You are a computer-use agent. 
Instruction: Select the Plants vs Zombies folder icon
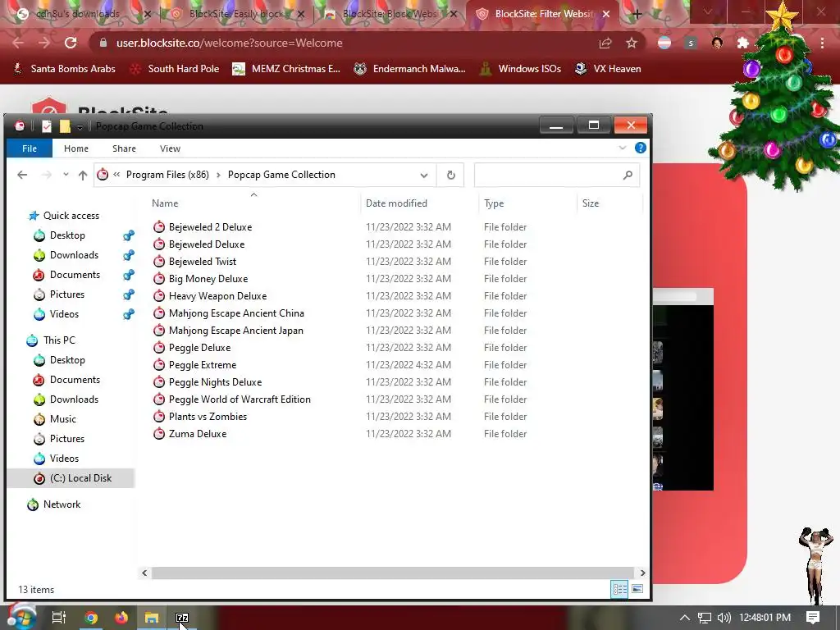point(158,416)
